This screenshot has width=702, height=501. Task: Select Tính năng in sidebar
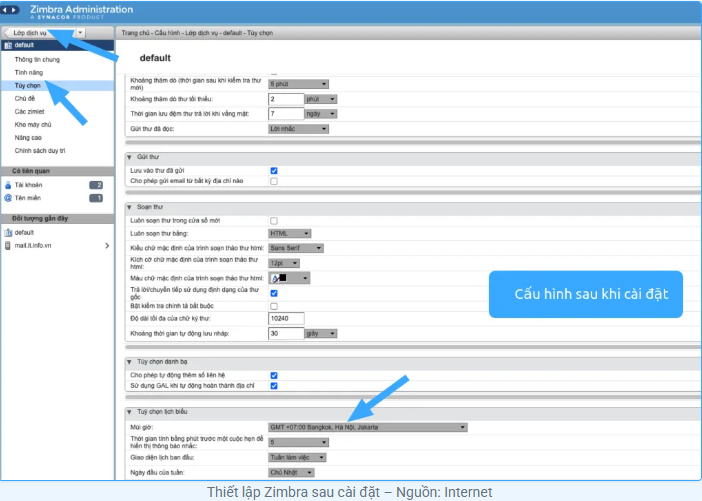pyautogui.click(x=29, y=73)
